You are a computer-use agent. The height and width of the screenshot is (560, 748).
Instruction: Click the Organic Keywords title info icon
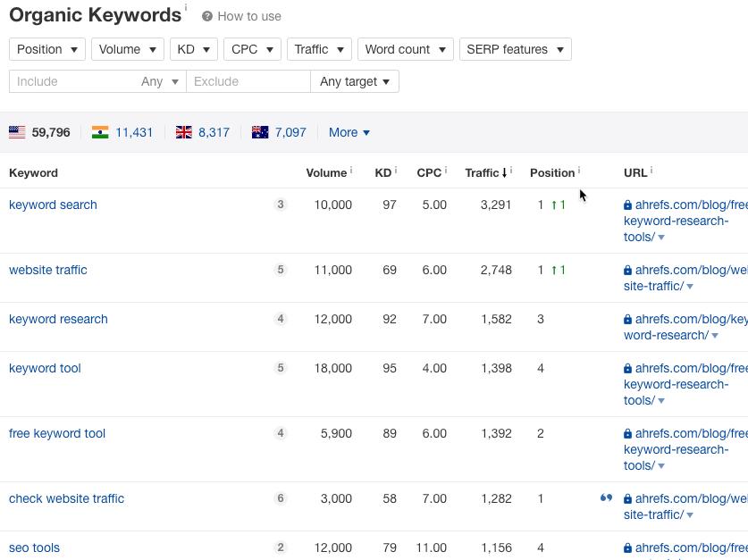click(x=186, y=8)
